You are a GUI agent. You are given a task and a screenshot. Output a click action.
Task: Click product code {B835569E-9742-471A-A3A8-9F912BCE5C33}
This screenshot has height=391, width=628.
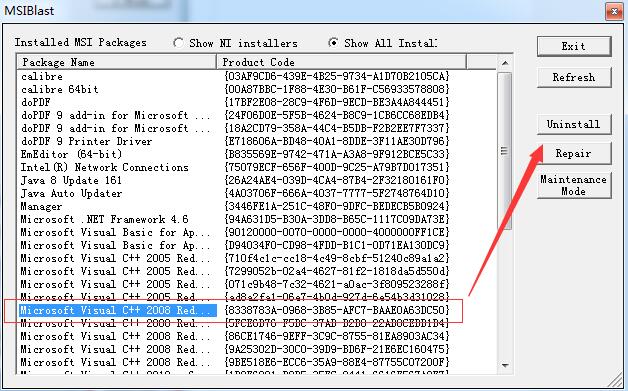337,154
